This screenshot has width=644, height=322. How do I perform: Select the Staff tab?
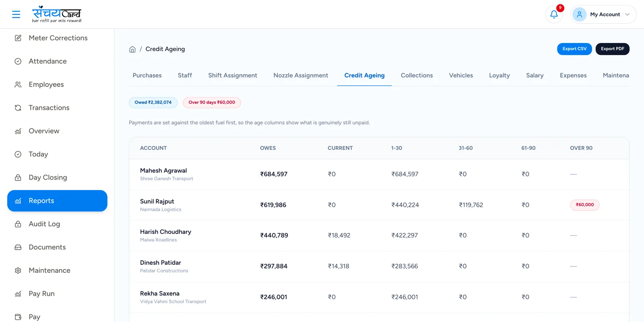point(185,75)
